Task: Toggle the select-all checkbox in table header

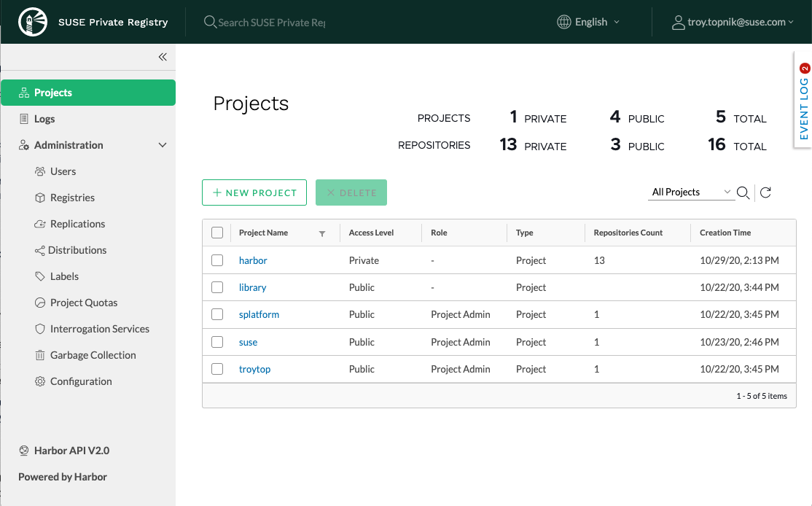Action: click(217, 233)
